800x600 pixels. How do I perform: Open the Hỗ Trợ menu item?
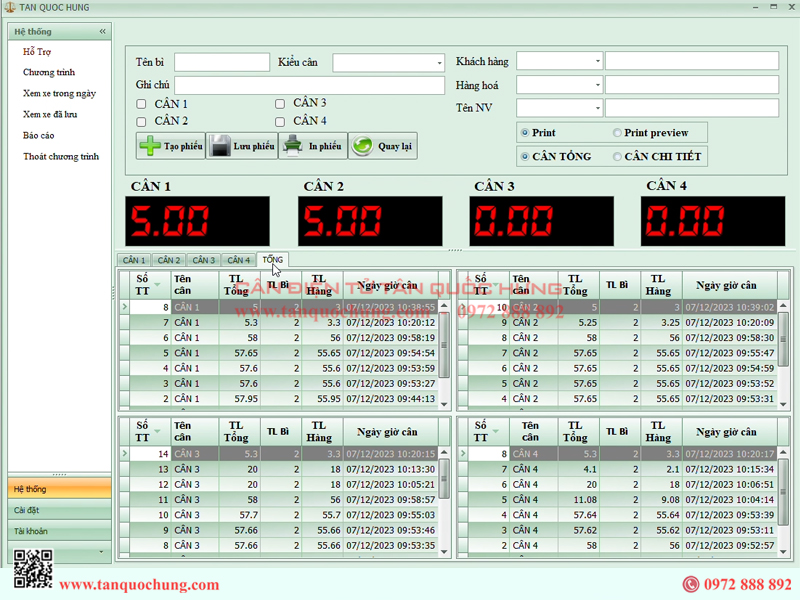tap(37, 52)
